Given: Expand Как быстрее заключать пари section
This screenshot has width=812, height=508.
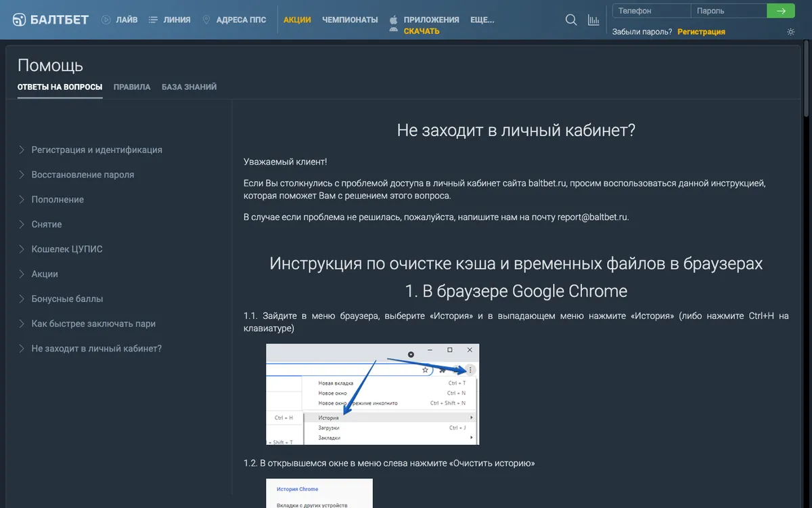Looking at the screenshot, I should pyautogui.click(x=93, y=324).
